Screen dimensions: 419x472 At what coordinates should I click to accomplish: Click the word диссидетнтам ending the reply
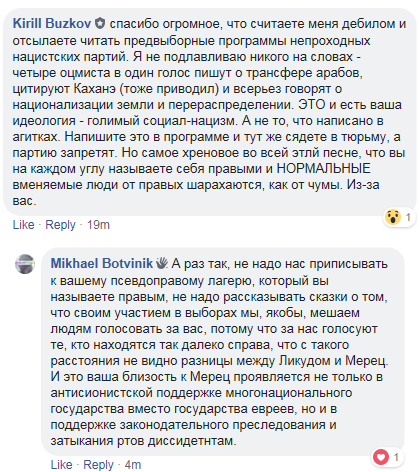click(192, 441)
